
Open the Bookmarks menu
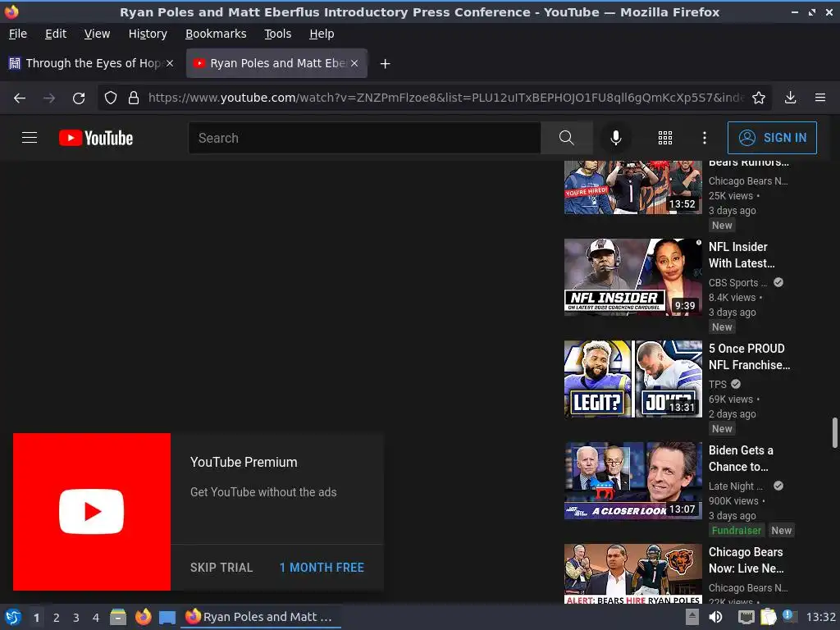(x=216, y=34)
